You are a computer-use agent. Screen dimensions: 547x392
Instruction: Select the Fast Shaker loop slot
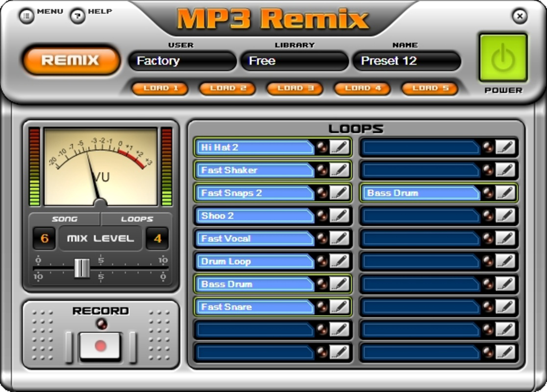255,170
